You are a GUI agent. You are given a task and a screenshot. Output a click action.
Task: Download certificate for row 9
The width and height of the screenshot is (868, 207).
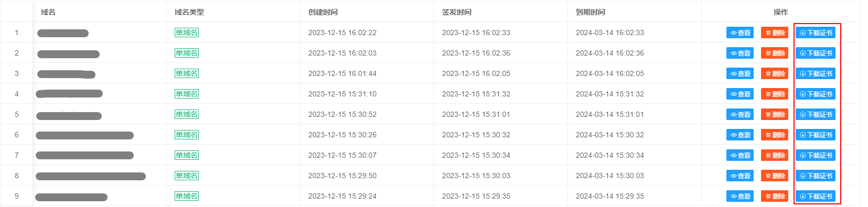(x=816, y=196)
